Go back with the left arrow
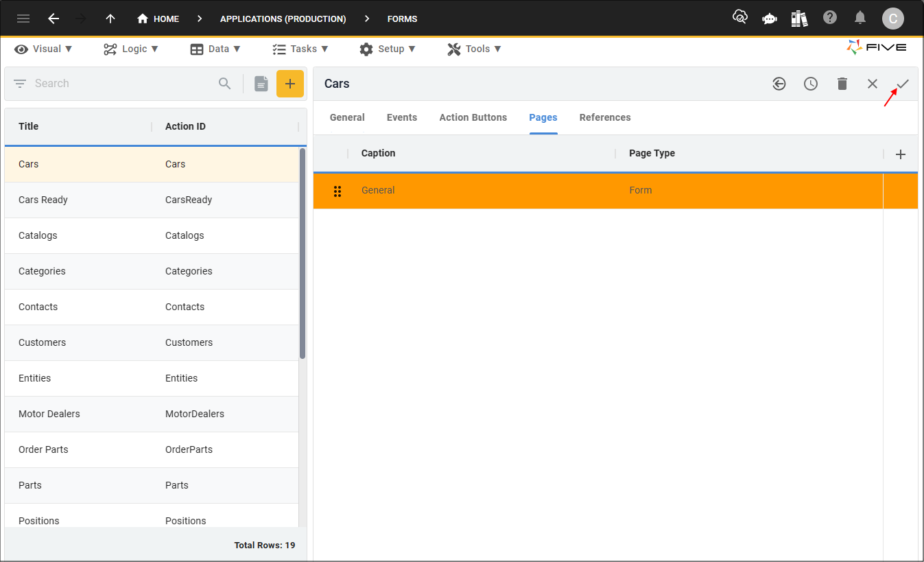924x562 pixels. click(54, 19)
